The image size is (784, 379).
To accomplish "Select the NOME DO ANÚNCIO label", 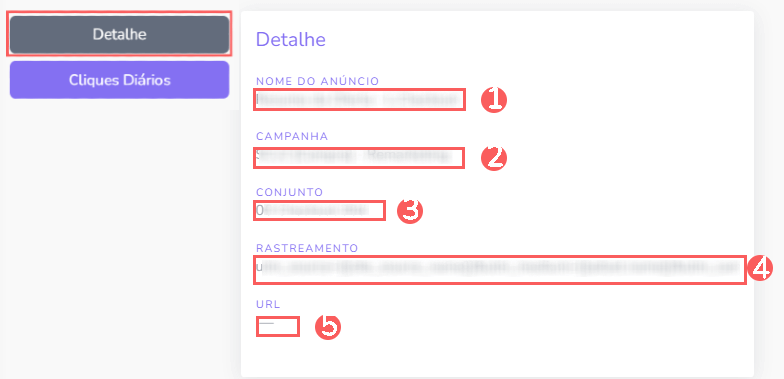I will [318, 81].
